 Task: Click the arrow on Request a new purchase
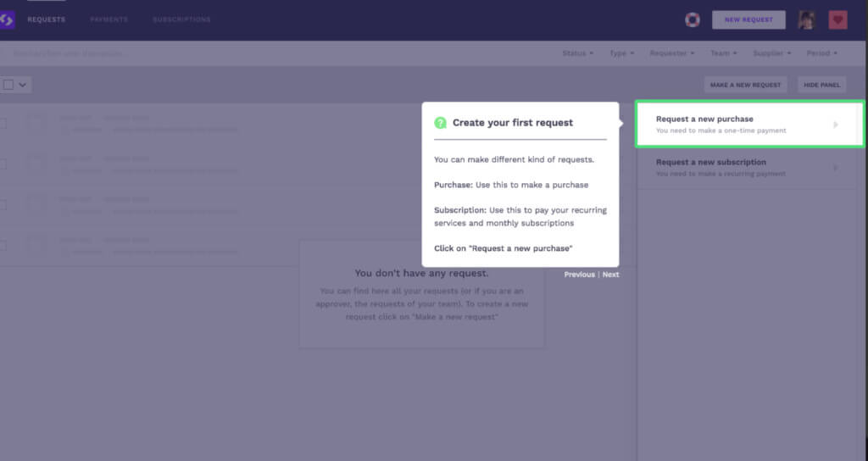click(x=835, y=125)
